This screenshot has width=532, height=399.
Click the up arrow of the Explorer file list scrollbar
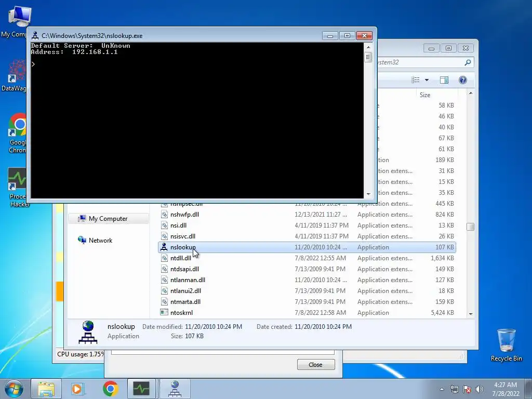(x=471, y=93)
